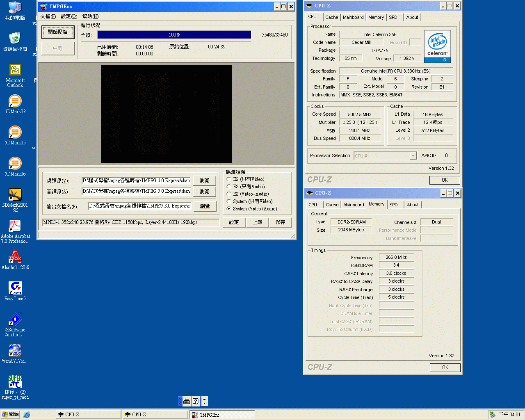Click the system tray icon beside the clock

click(x=492, y=415)
